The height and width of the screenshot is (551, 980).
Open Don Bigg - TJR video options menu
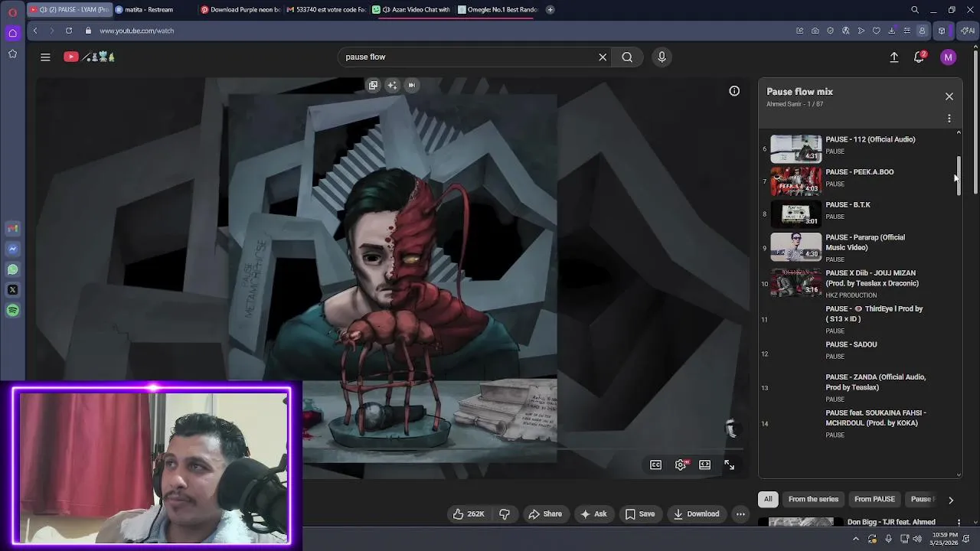[x=959, y=522]
